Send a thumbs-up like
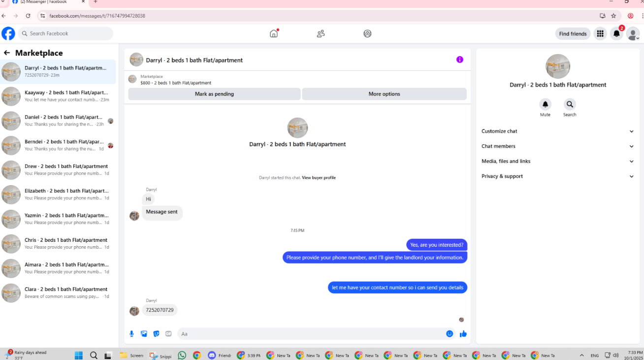The width and height of the screenshot is (644, 360). coord(463,334)
